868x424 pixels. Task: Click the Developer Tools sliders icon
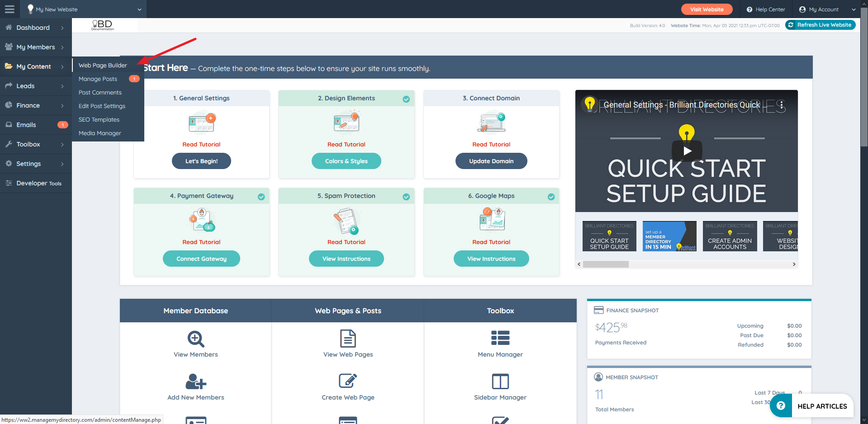(x=9, y=183)
